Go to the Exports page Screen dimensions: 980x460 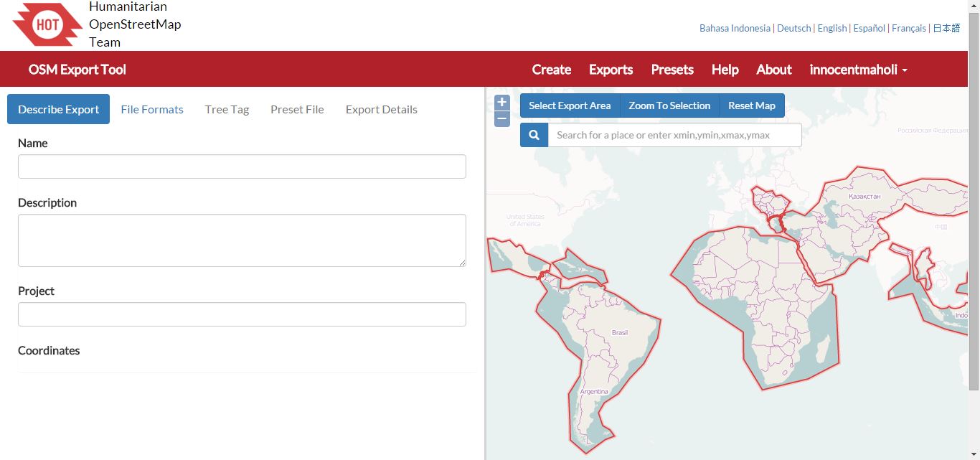611,70
